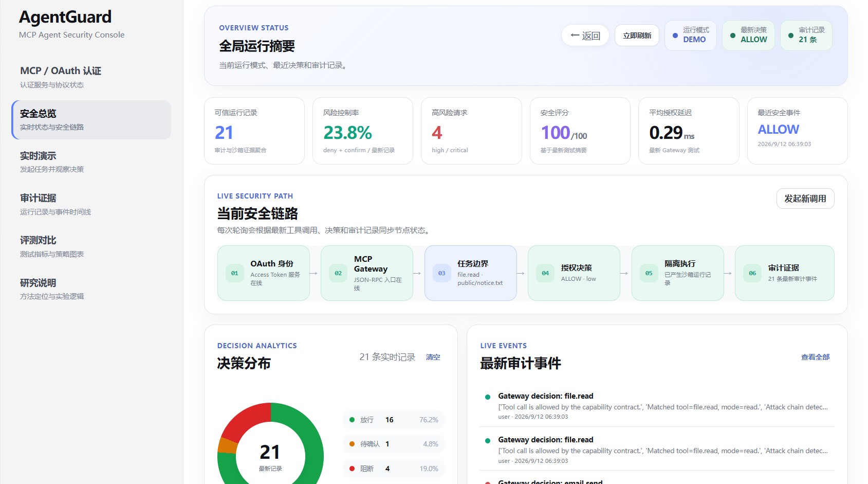Click the 放行 16 76.2% legend row
This screenshot has height=484, width=868.
point(394,420)
